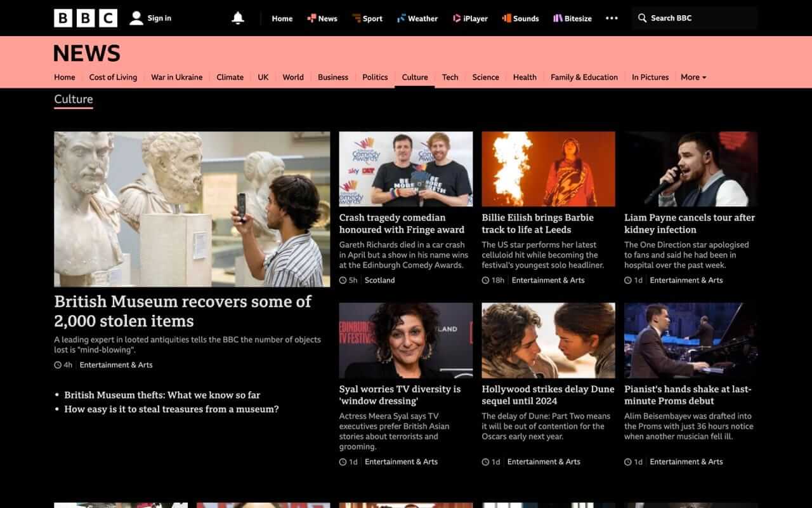Click the clock icon beside 4h timestamp
This screenshot has width=812, height=508.
[x=58, y=365]
